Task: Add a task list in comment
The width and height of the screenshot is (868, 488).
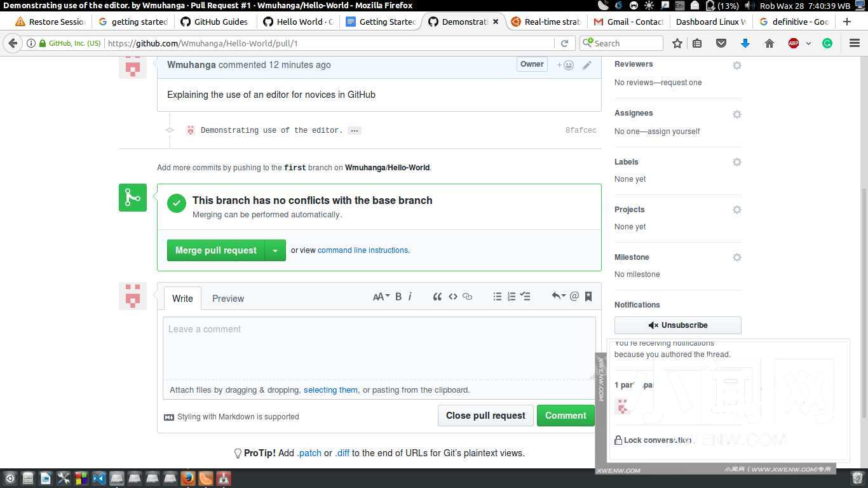Action: click(x=526, y=296)
